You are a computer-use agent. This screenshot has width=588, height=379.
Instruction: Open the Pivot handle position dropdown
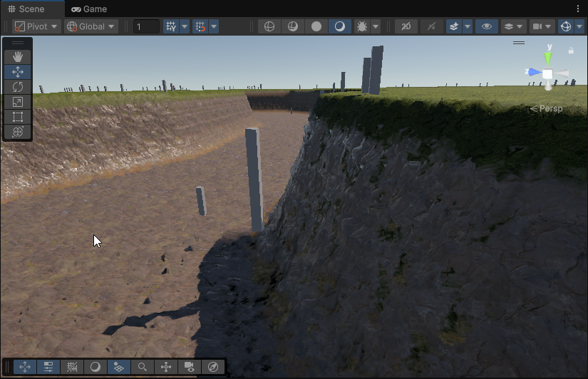36,26
